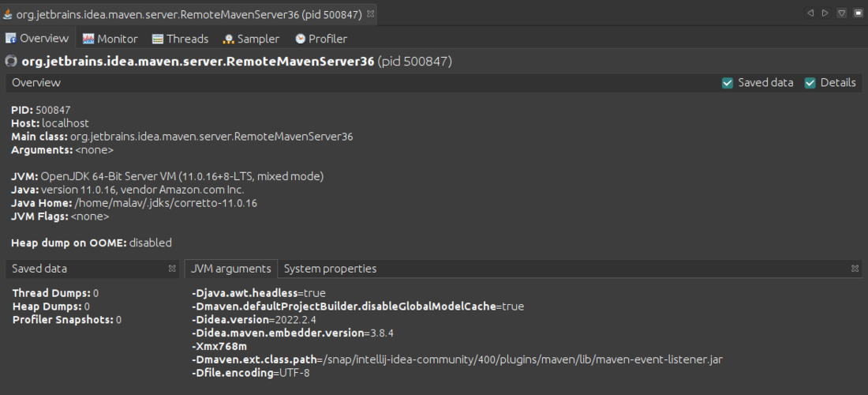Viewport: 868px width, 395px height.
Task: Click the -Djava.awt.headless=true argument
Action: pyautogui.click(x=259, y=293)
